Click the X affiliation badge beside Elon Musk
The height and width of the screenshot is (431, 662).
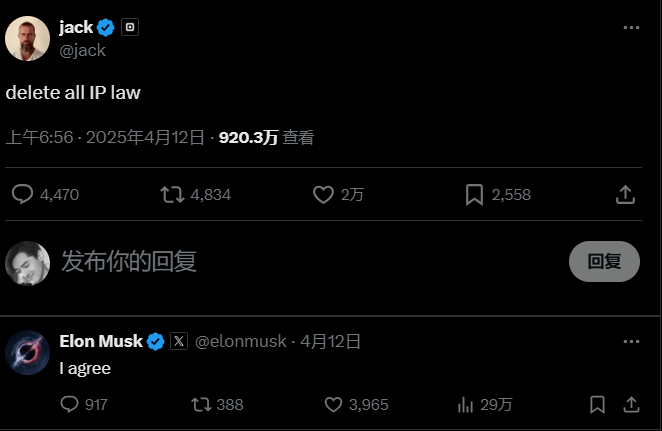click(x=179, y=341)
